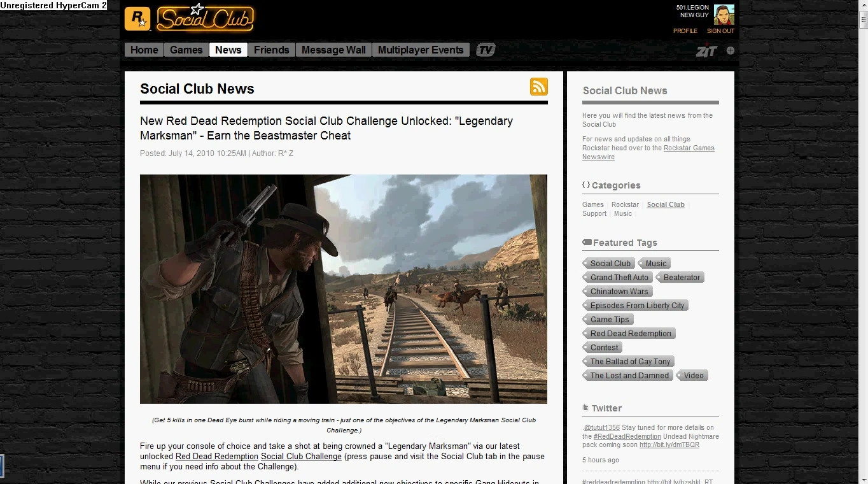This screenshot has width=868, height=484.
Task: Open the Episodes From Liberty City tag
Action: [x=636, y=305]
